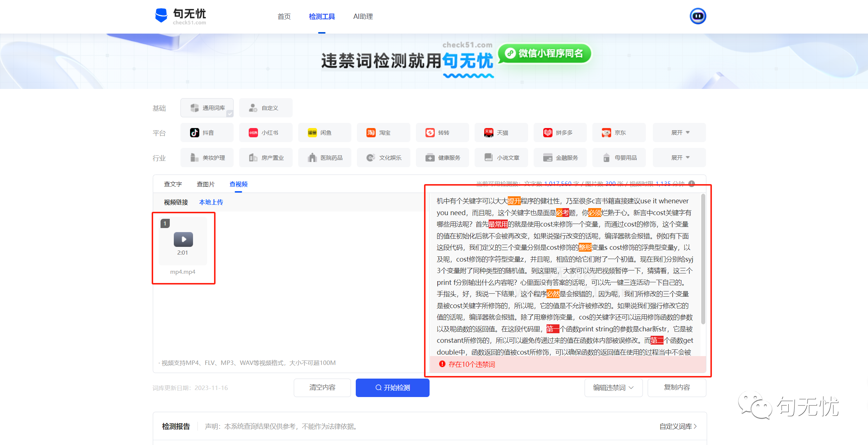
Task: Click the 复制内容 button
Action: click(677, 387)
